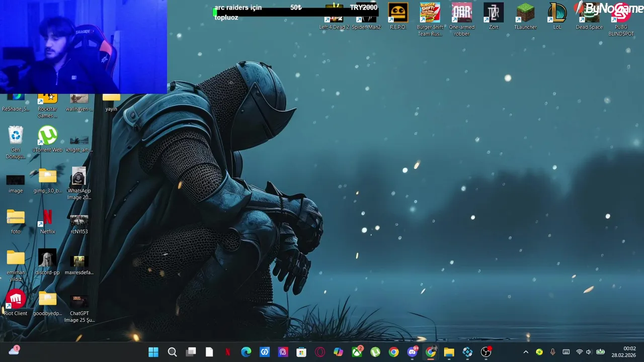Open Microsoft Store from the taskbar

pyautogui.click(x=301, y=352)
